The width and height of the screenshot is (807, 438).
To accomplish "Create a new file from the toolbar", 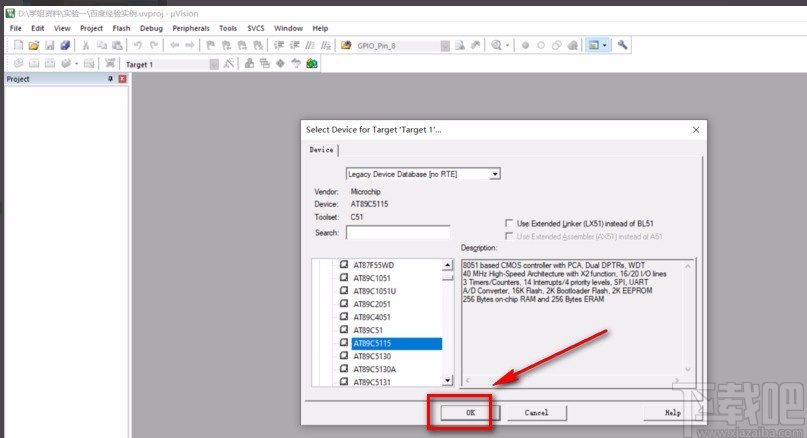I will [19, 45].
